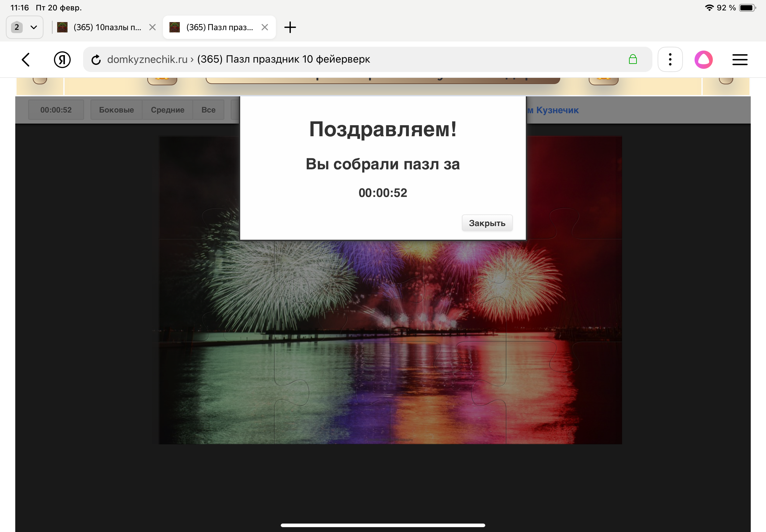Click the Средние pieces filter

click(167, 110)
